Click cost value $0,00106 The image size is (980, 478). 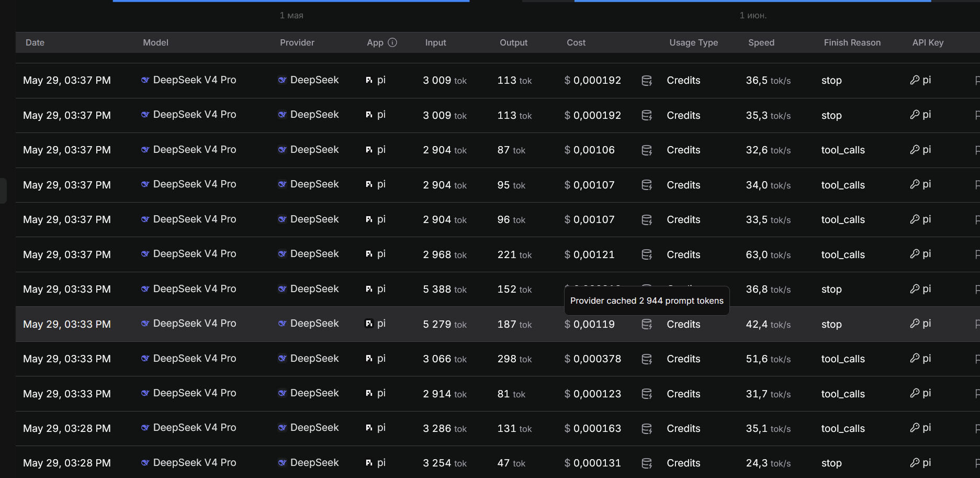click(x=590, y=150)
